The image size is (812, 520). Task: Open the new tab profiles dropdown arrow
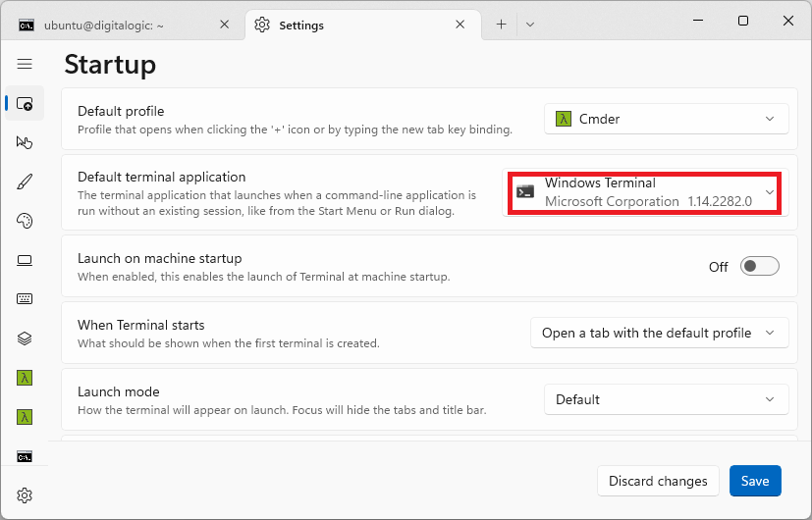coord(530,25)
